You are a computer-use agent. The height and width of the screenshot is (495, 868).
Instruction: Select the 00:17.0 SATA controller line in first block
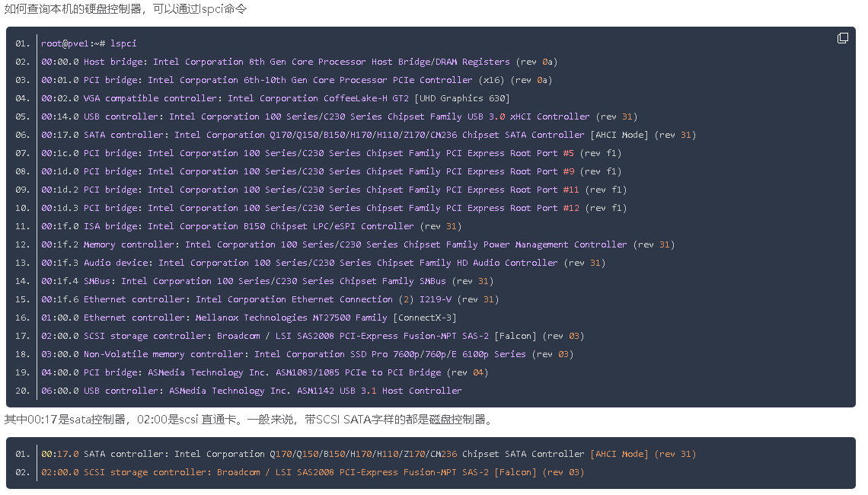click(368, 135)
